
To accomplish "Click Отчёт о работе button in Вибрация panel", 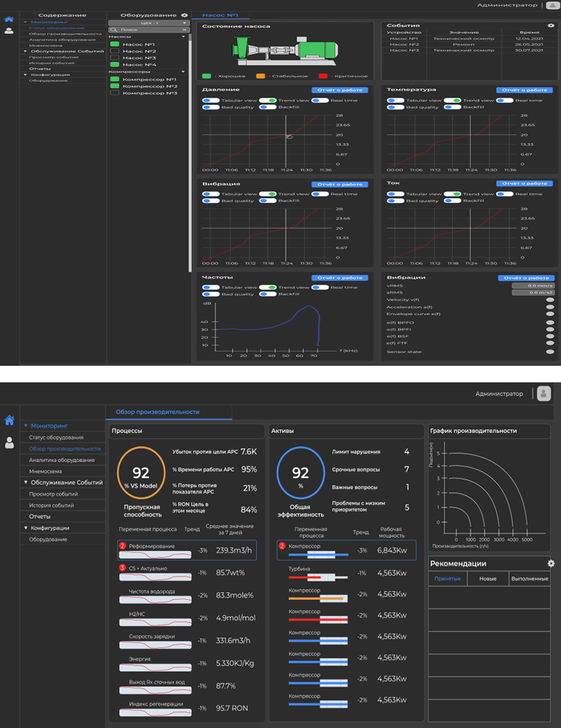I will [x=340, y=184].
